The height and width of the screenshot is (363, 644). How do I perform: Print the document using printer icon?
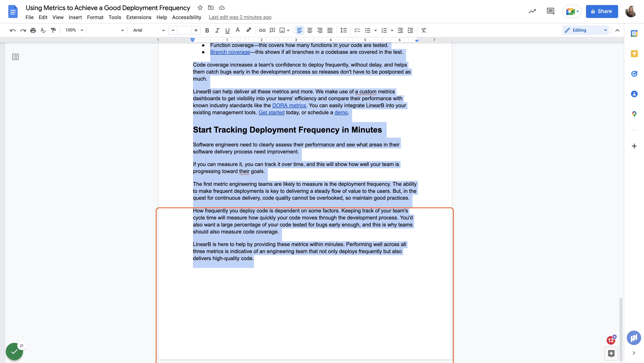33,30
